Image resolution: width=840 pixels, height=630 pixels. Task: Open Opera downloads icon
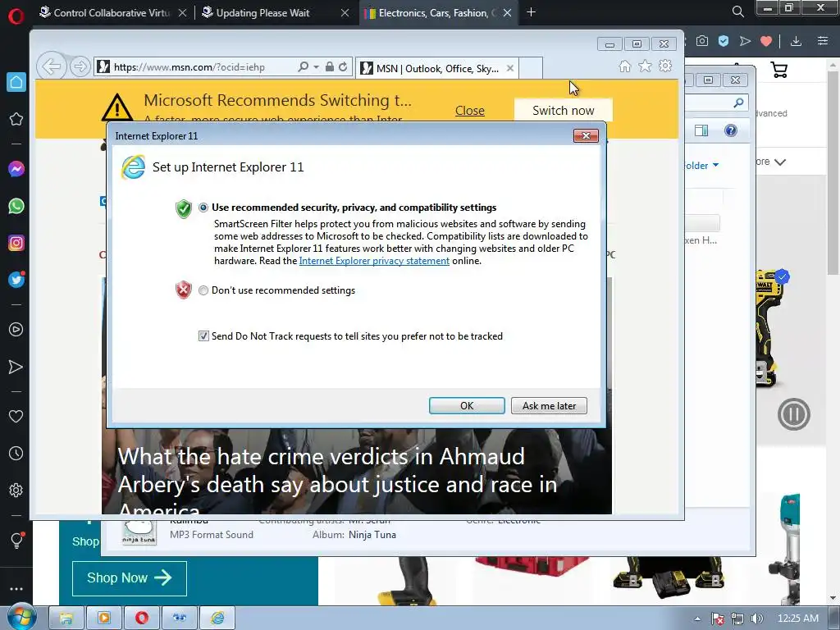coord(796,41)
